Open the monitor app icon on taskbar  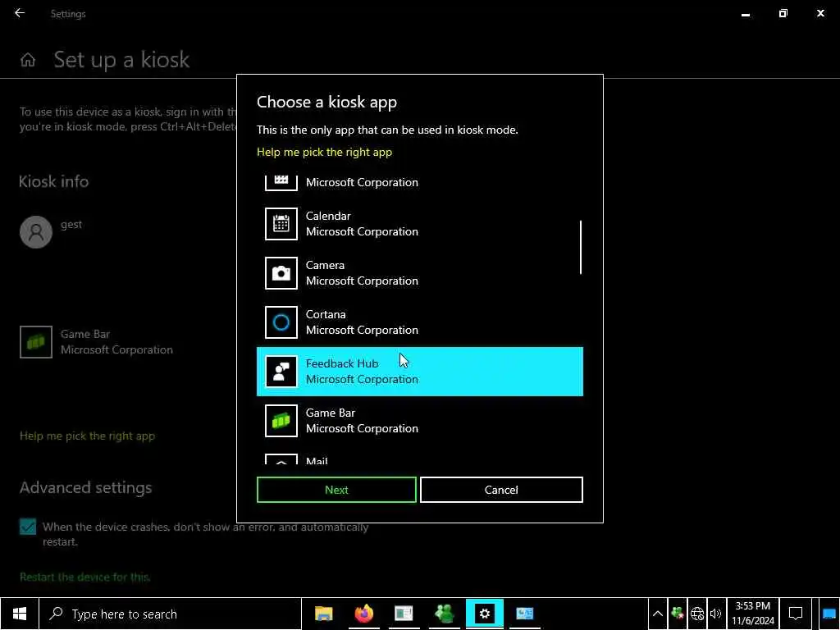point(524,614)
